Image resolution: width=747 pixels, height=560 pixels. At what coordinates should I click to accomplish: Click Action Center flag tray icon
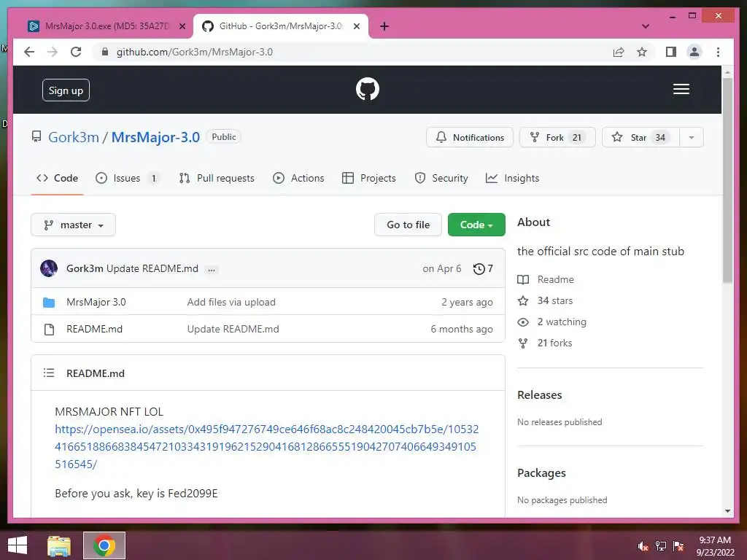tap(678, 546)
